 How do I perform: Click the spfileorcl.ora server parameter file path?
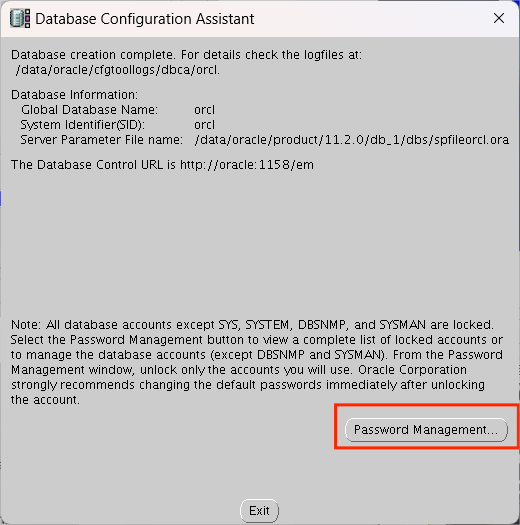click(x=352, y=140)
